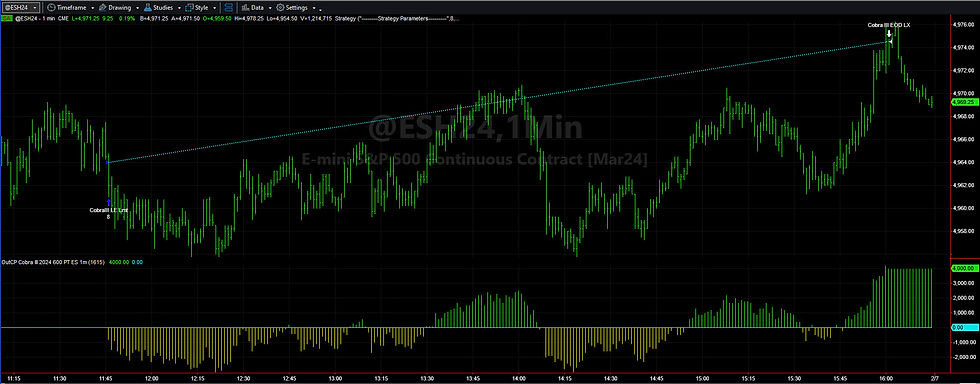Click the 2/7 date label on time axis
Image resolution: width=980 pixels, height=384 pixels.
(x=934, y=378)
